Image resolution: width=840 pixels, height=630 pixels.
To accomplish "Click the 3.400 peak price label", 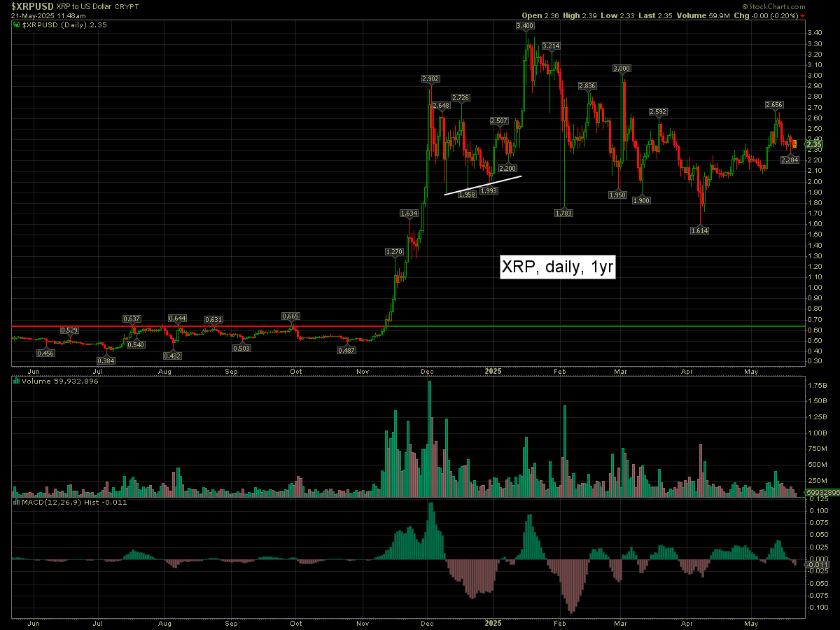I will pyautogui.click(x=524, y=26).
